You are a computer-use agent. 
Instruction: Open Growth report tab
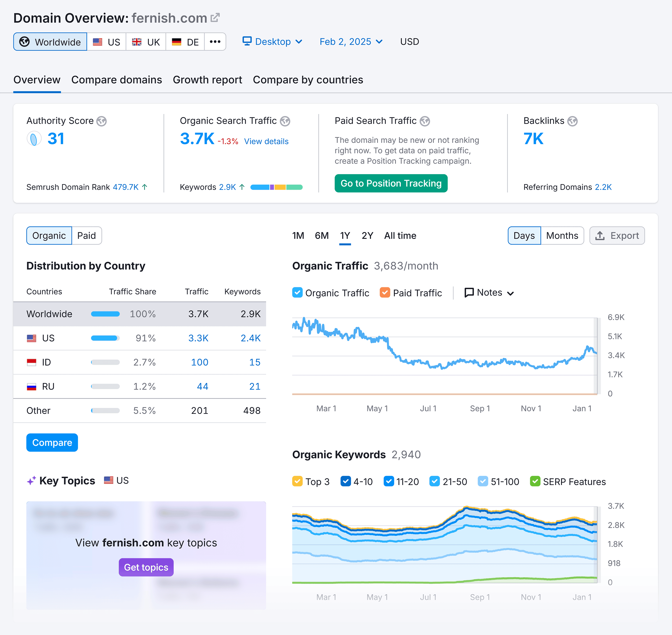coord(208,80)
